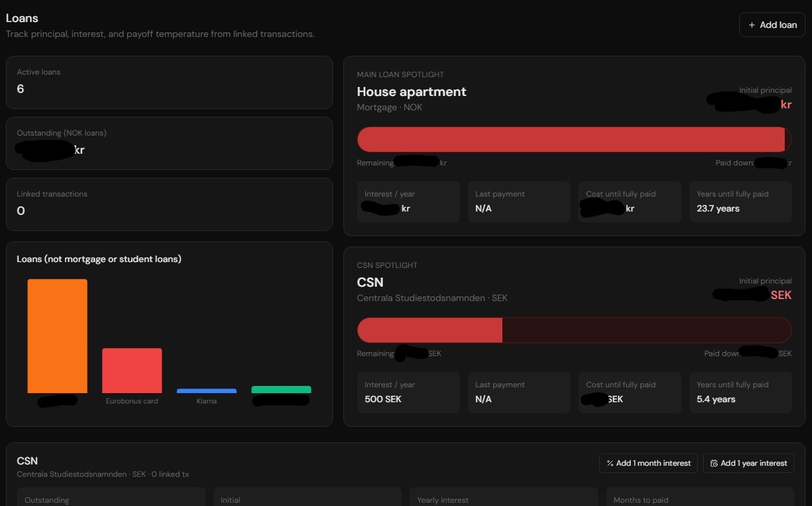
Task: Click calendar icon on Add 1 year interest
Action: pos(714,463)
